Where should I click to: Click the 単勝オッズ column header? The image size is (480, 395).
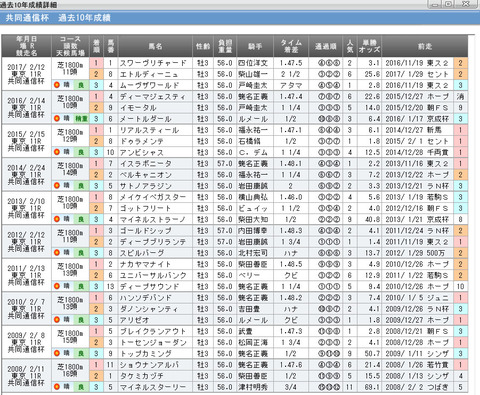[369, 46]
